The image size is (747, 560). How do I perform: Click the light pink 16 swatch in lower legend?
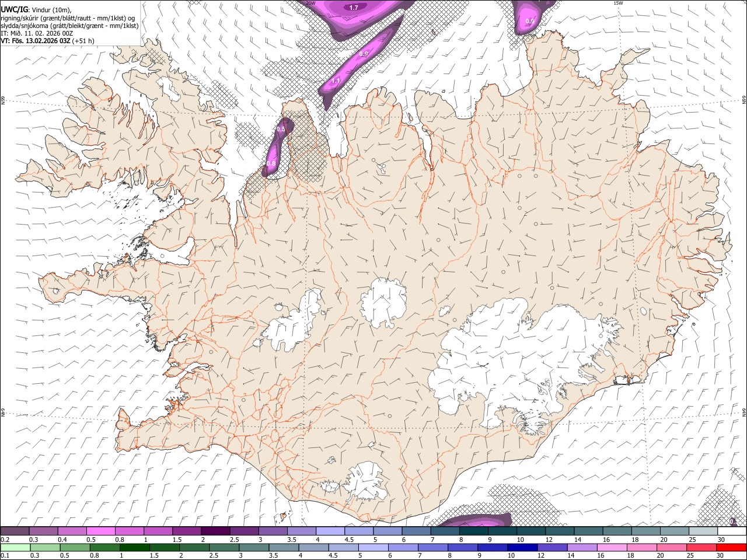click(612, 547)
